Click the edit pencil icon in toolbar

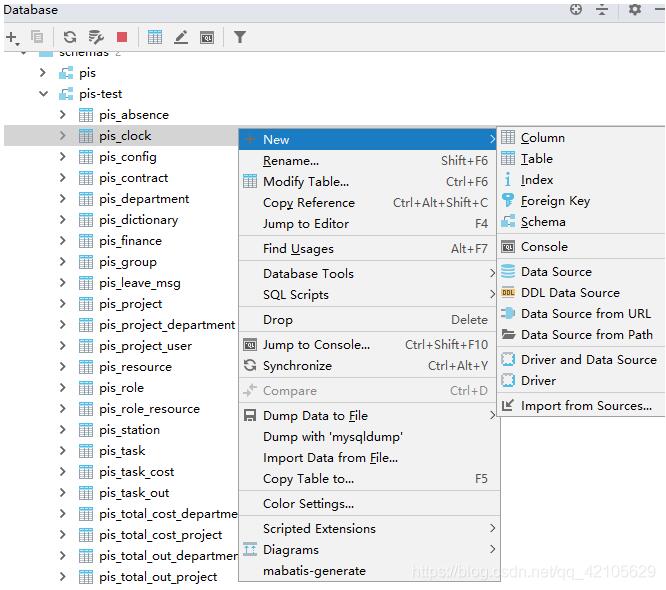[x=181, y=37]
